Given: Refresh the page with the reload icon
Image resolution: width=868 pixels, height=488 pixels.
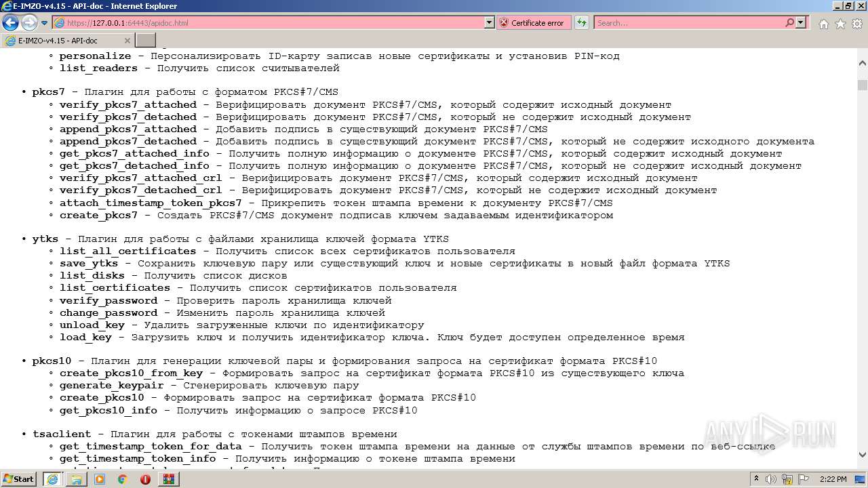Looking at the screenshot, I should click(581, 22).
